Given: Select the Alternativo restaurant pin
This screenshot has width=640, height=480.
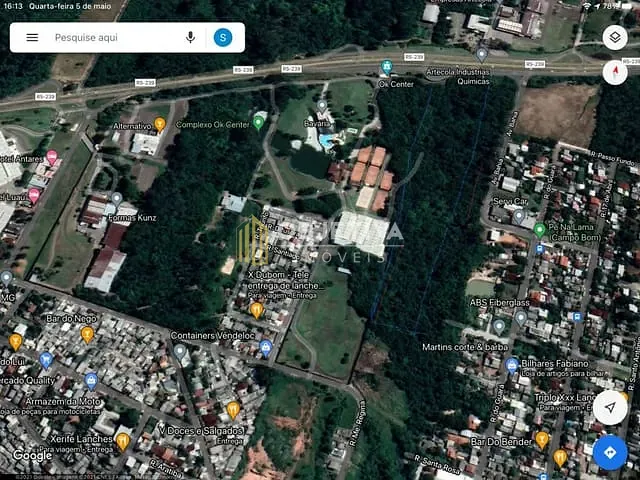Looking at the screenshot, I should [160, 124].
